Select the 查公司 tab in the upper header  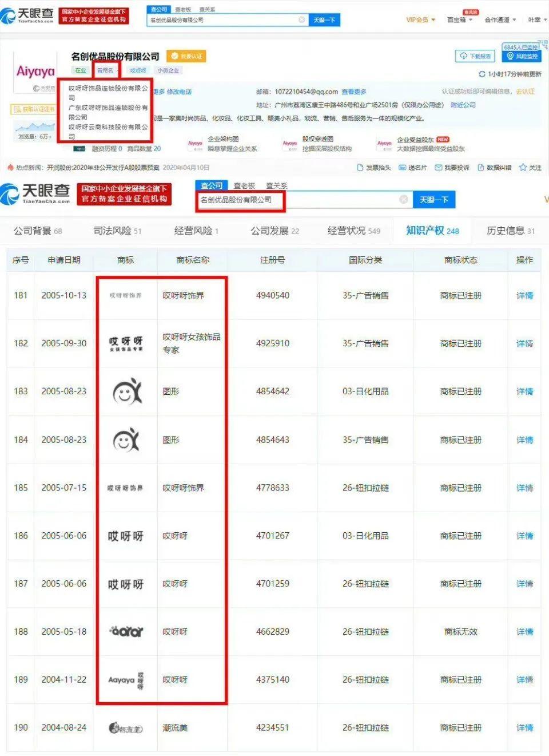(159, 10)
